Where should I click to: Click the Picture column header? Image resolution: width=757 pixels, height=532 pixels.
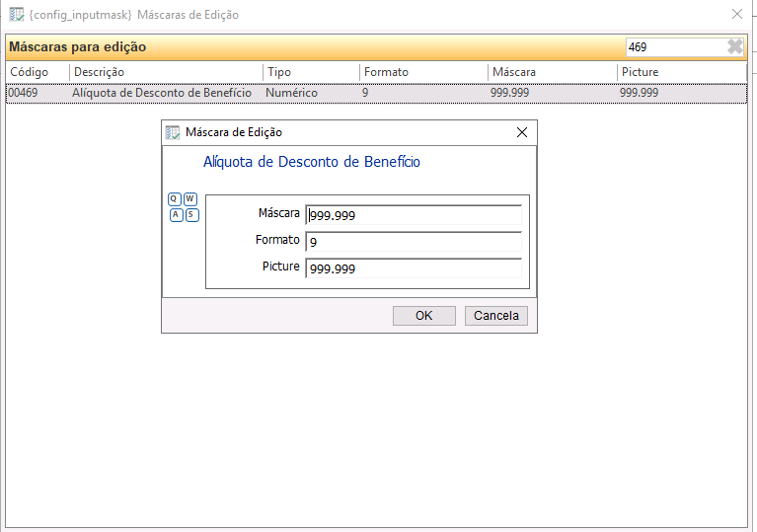[x=681, y=72]
